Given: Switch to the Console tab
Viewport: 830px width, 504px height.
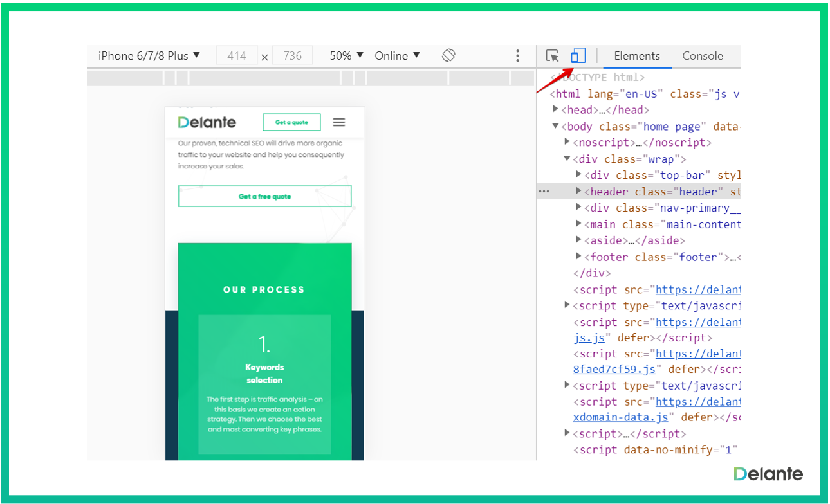Looking at the screenshot, I should click(703, 56).
